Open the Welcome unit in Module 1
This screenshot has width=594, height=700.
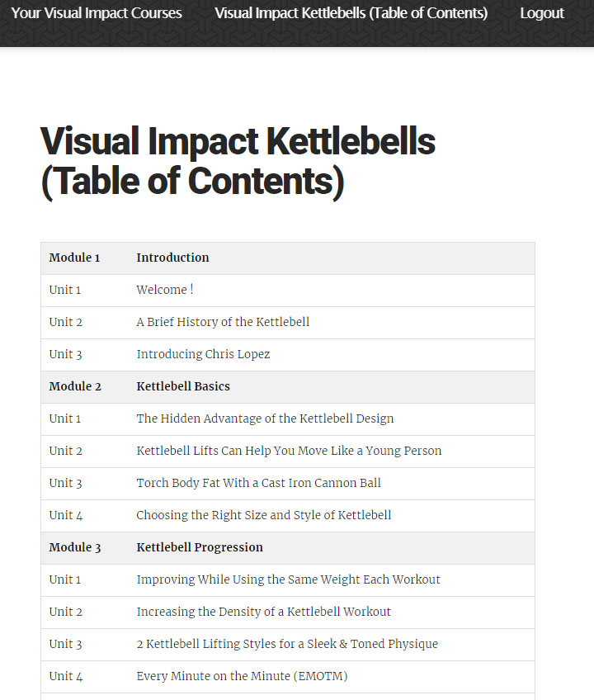(164, 290)
